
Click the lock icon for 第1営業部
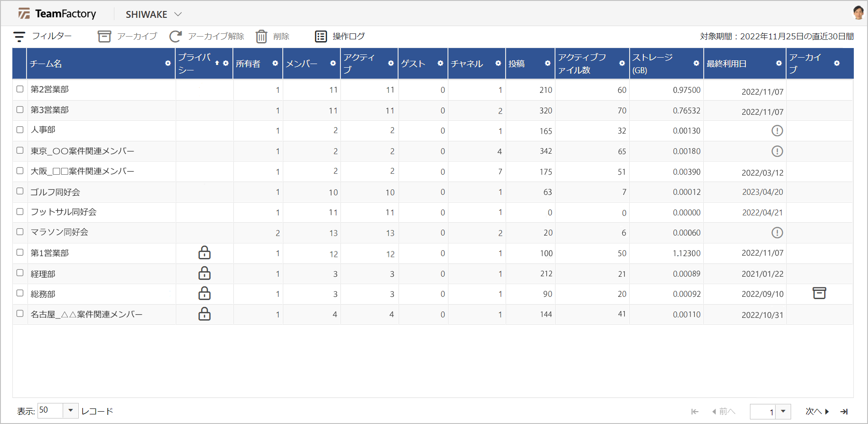(205, 253)
